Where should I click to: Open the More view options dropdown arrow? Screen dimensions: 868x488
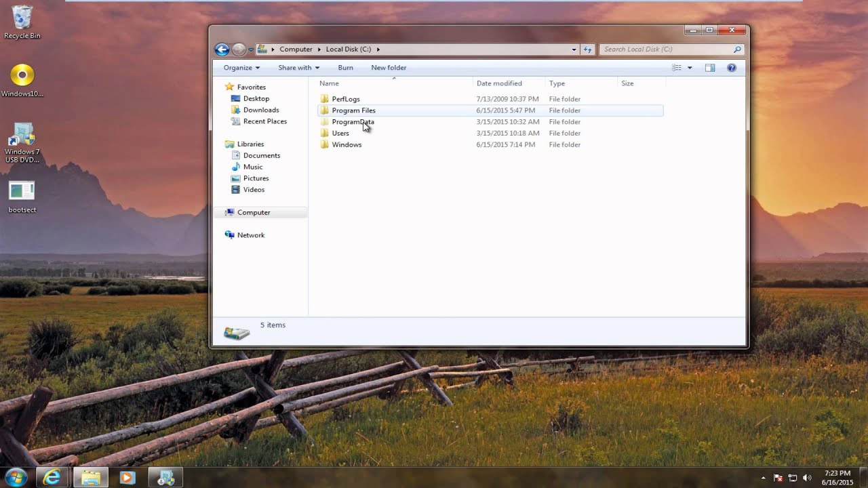point(690,68)
